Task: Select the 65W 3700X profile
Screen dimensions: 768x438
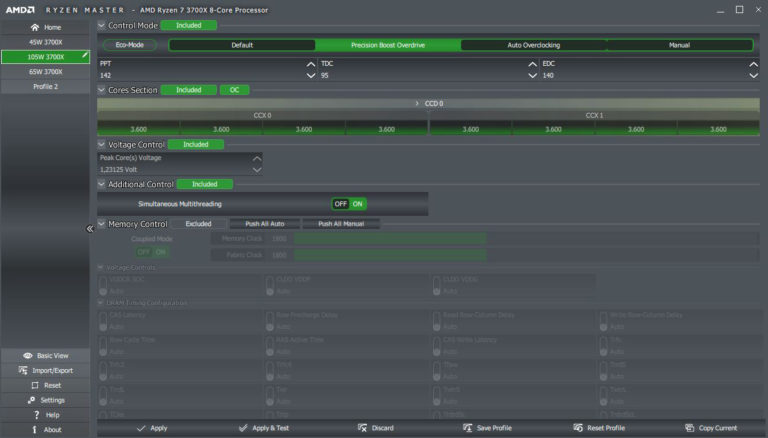Action: (x=45, y=72)
